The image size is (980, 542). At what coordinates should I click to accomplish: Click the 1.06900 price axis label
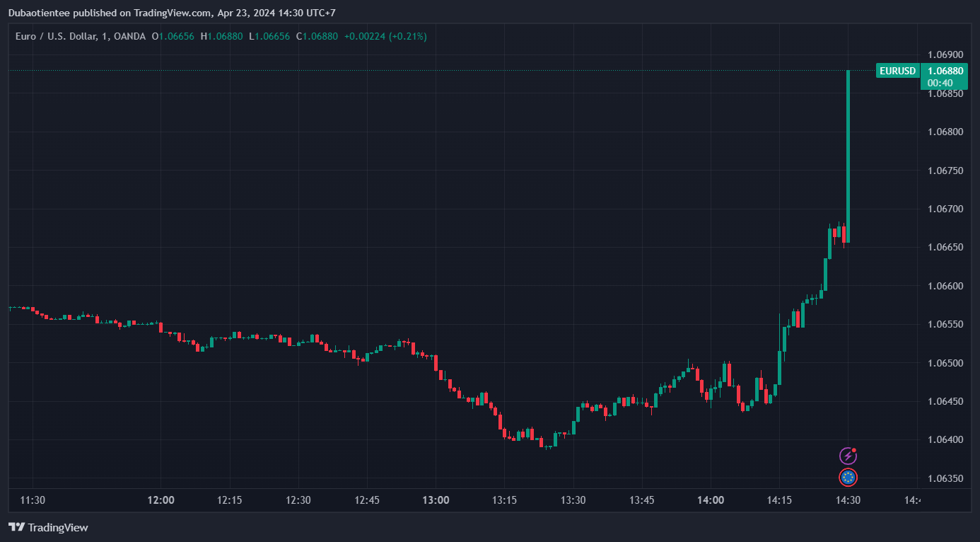pyautogui.click(x=945, y=55)
